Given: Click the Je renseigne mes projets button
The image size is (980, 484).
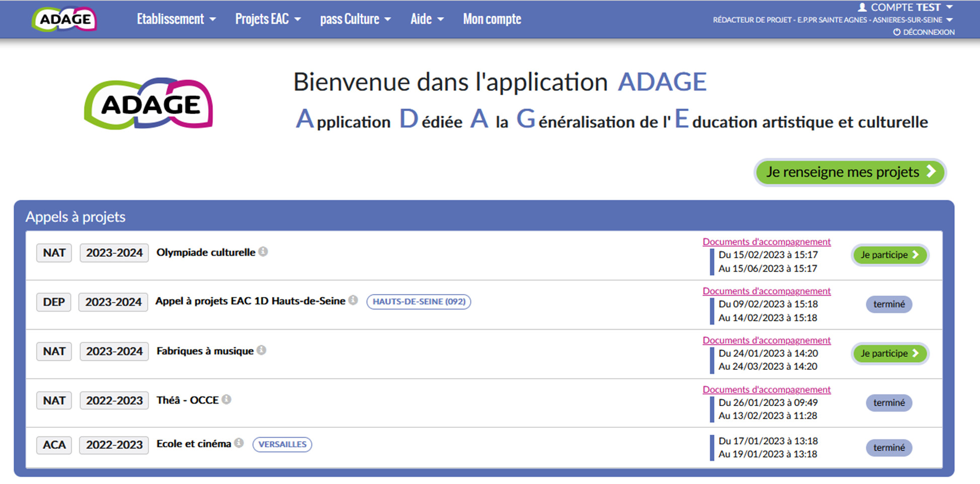Looking at the screenshot, I should click(849, 172).
